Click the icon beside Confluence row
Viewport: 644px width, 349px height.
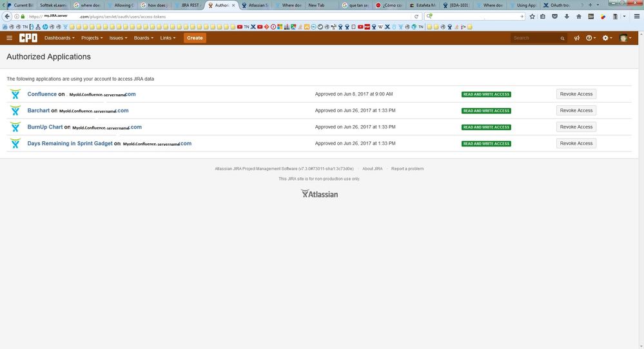click(x=15, y=94)
